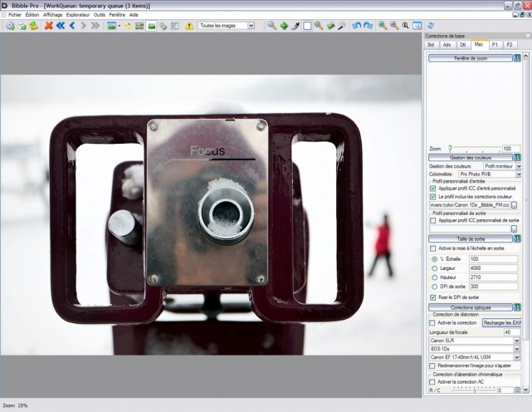Click the undo curved arrow icon

click(356, 26)
